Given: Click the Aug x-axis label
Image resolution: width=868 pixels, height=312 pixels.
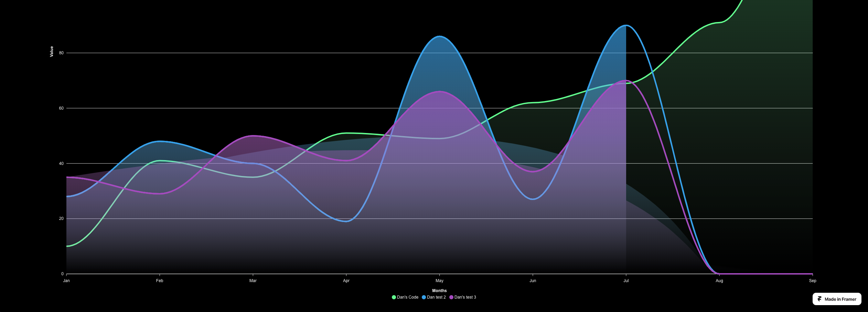Looking at the screenshot, I should coord(719,281).
